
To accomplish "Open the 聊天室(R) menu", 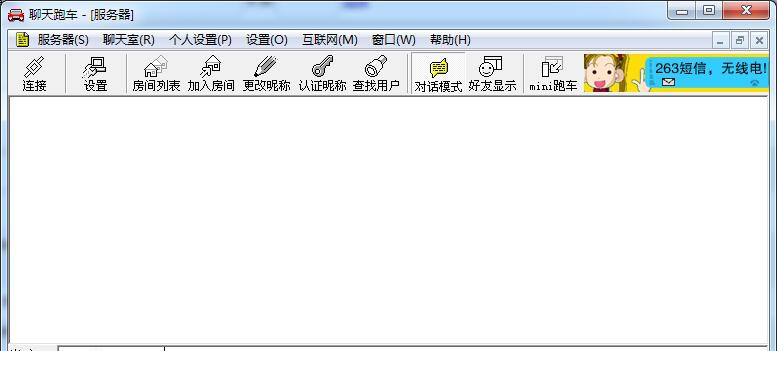I will point(129,40).
